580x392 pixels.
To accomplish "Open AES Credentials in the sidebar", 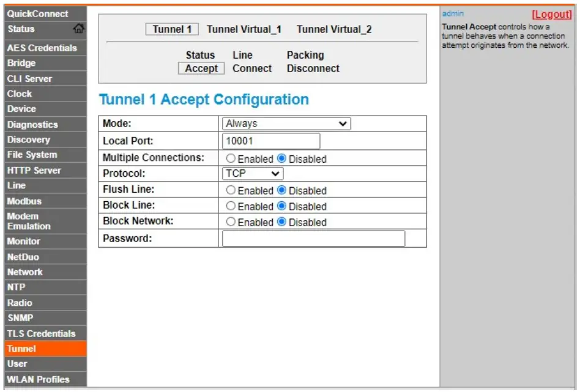I will pos(45,48).
